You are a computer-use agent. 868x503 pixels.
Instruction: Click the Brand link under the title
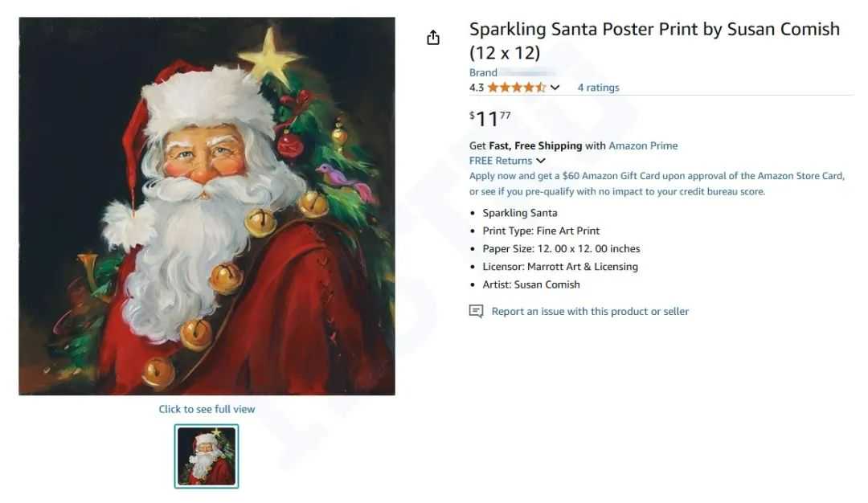pos(483,72)
